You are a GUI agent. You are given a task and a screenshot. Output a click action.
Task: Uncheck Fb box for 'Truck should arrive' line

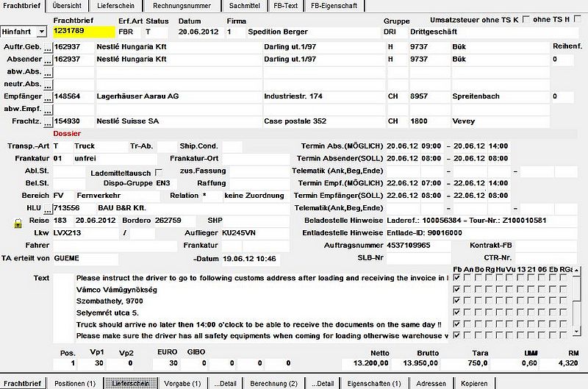[x=456, y=324]
